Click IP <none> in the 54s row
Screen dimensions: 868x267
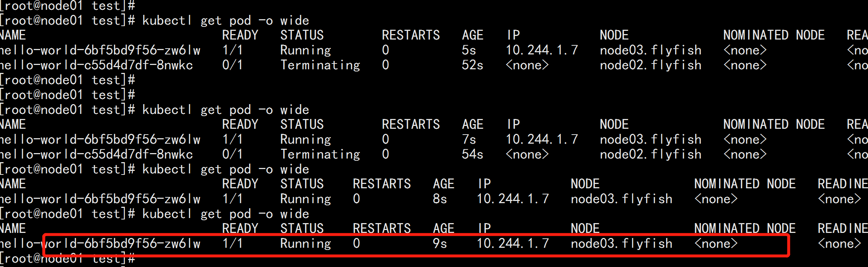coord(527,155)
